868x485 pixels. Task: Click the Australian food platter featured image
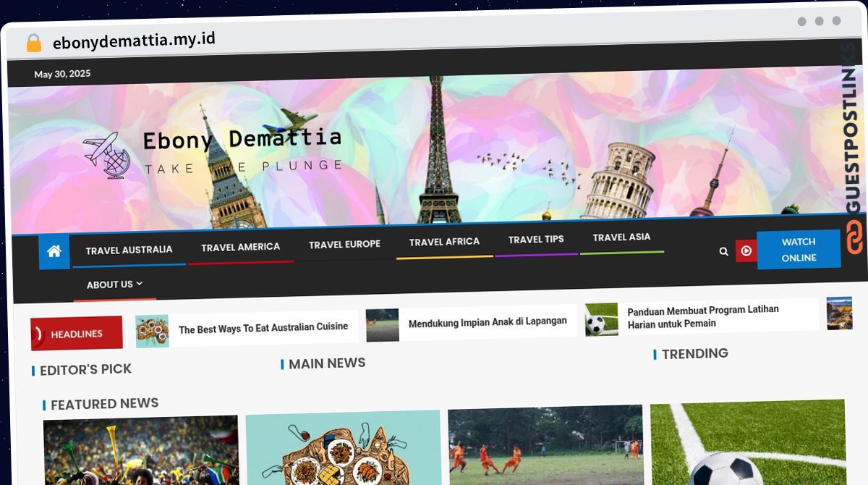click(343, 449)
